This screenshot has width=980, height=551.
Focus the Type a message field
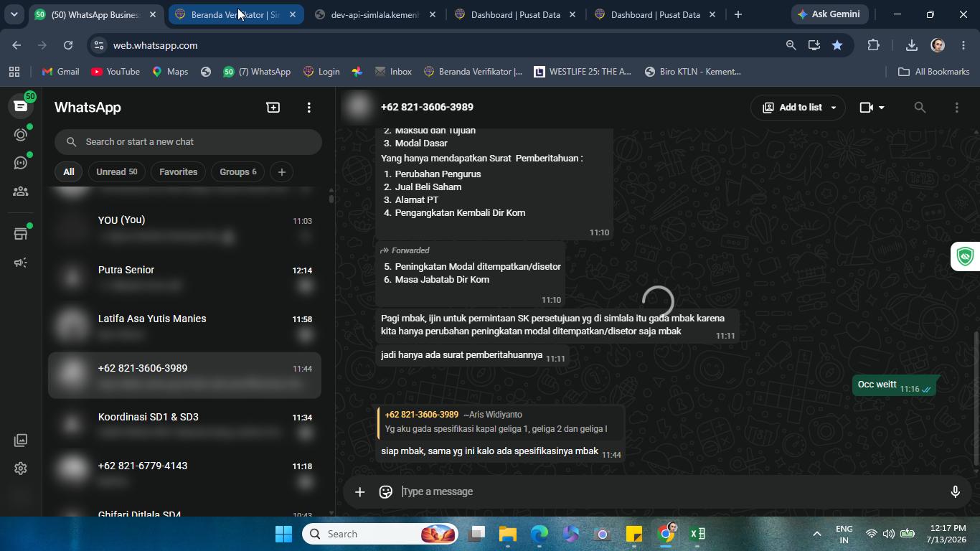(667, 491)
